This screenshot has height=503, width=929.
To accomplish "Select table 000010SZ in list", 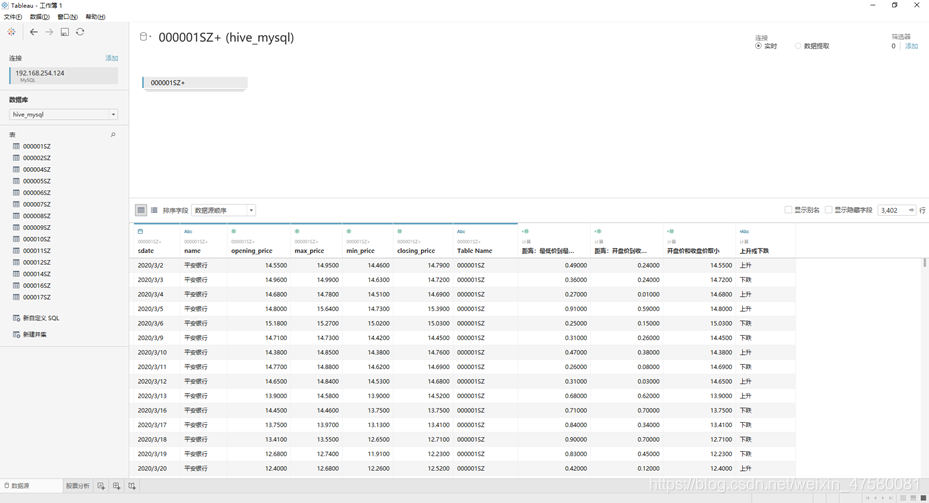I will (37, 239).
